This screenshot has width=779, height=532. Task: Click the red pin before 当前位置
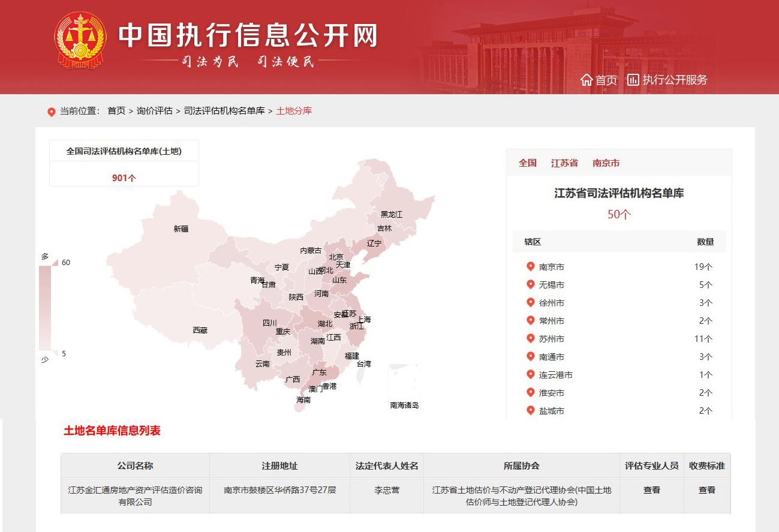(51, 112)
